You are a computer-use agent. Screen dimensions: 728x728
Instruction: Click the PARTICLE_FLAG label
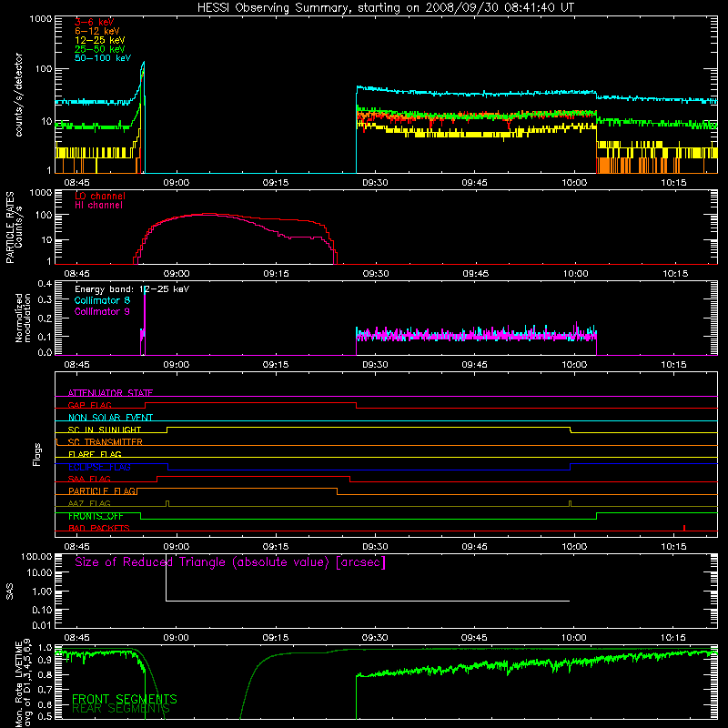102,491
